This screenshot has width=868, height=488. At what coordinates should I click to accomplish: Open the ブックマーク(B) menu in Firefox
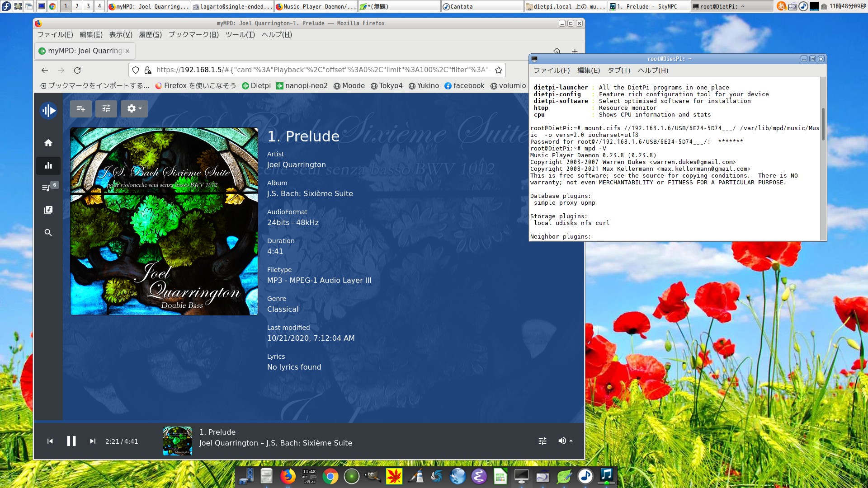[193, 35]
